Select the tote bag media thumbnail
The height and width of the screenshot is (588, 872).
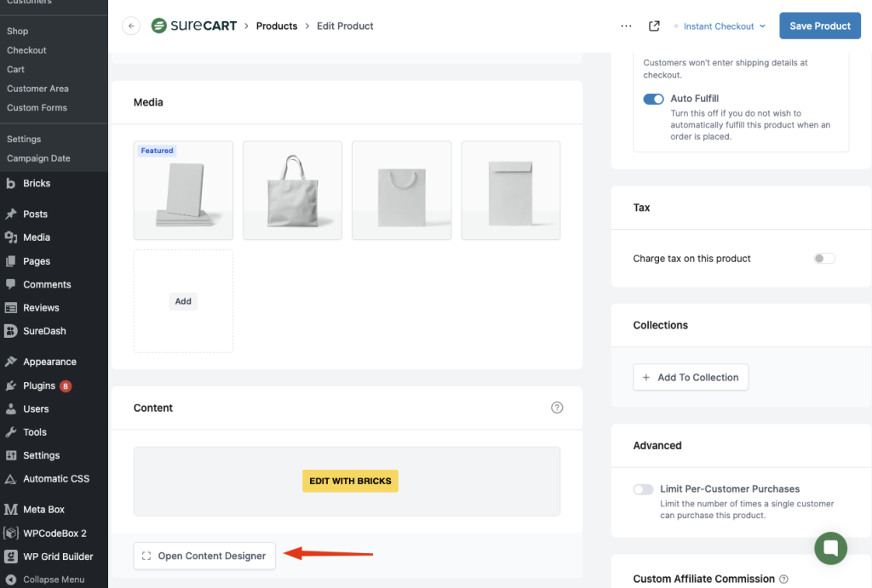click(x=292, y=190)
